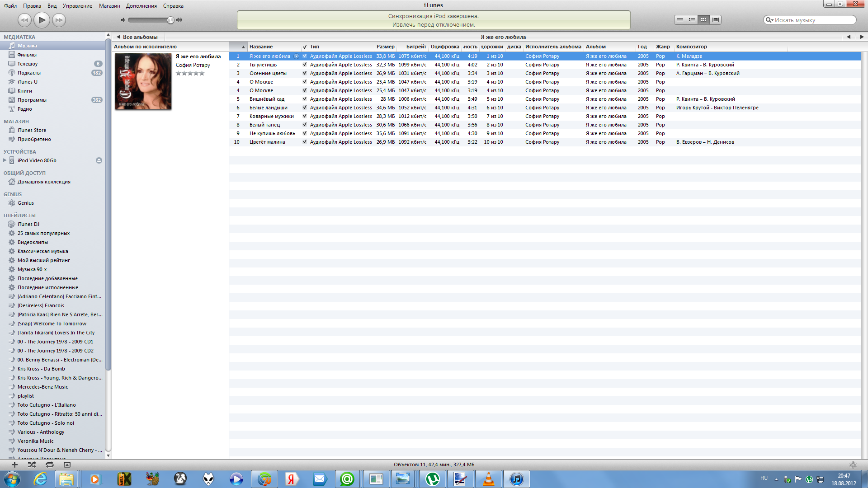The image size is (868, 488).
Task: Toggle checkbox for 'Цветёт малина'
Action: pyautogui.click(x=305, y=142)
